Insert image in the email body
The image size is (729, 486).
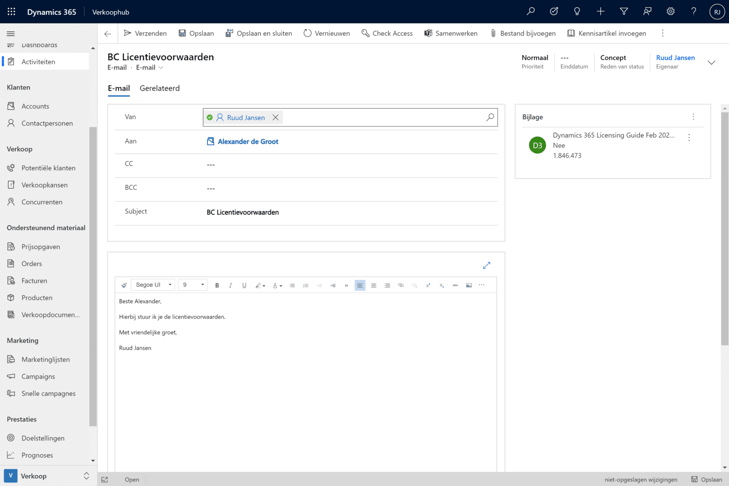469,285
